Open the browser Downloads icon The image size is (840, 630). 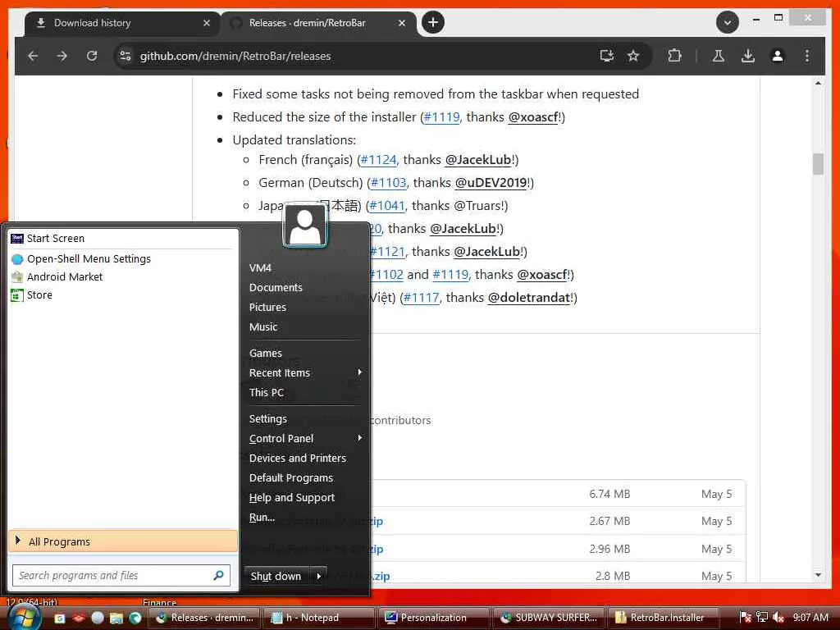[x=748, y=56]
